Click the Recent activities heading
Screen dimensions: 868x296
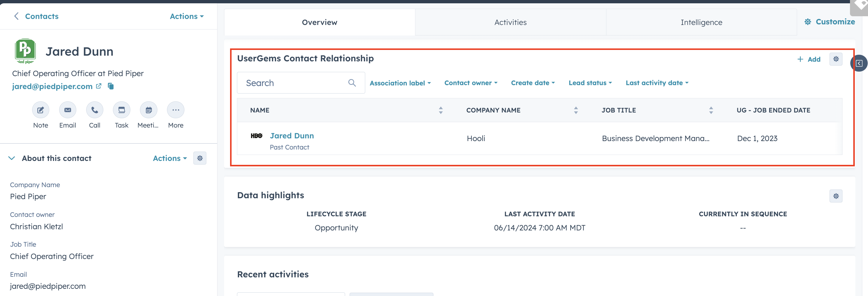273,274
